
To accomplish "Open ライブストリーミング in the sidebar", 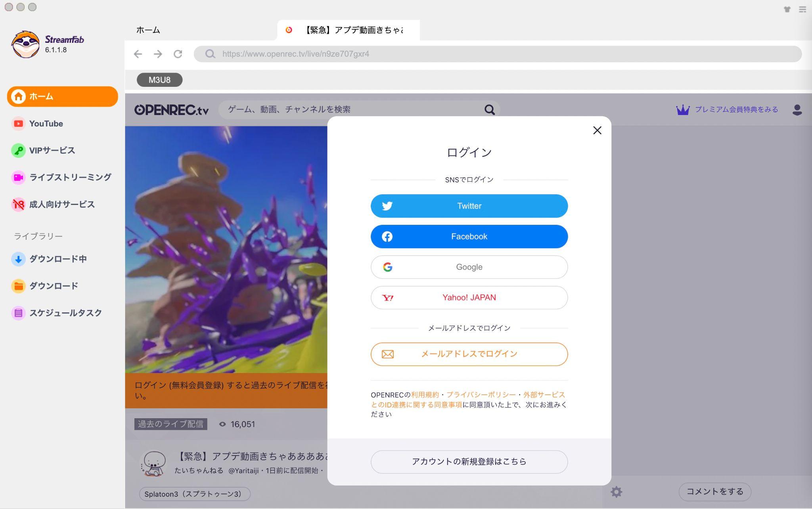I will pyautogui.click(x=61, y=177).
